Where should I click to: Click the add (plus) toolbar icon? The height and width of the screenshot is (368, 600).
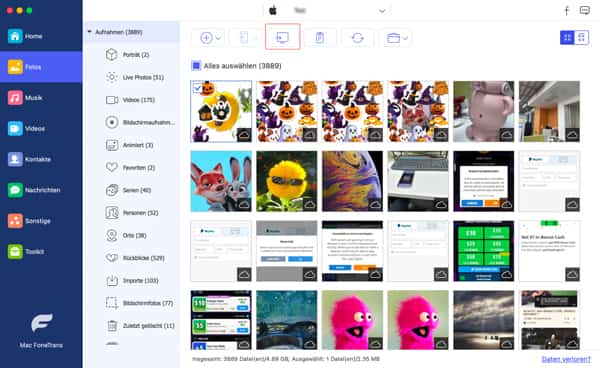tap(206, 38)
